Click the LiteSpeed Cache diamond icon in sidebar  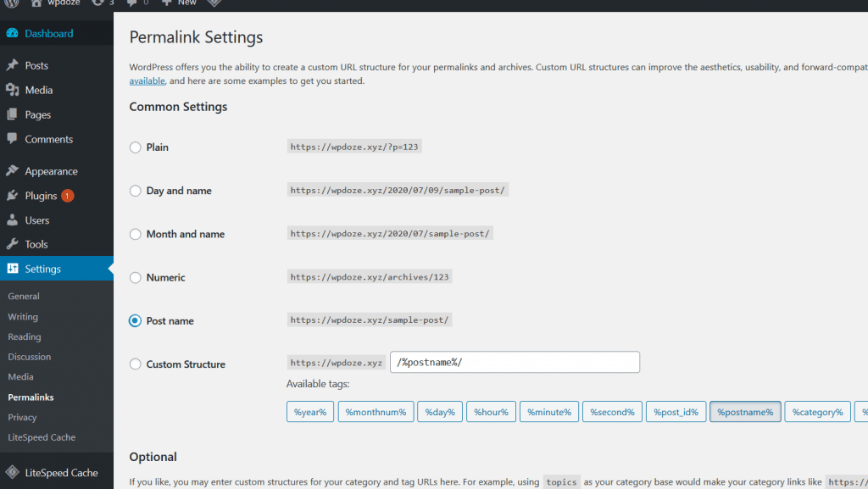coord(12,472)
